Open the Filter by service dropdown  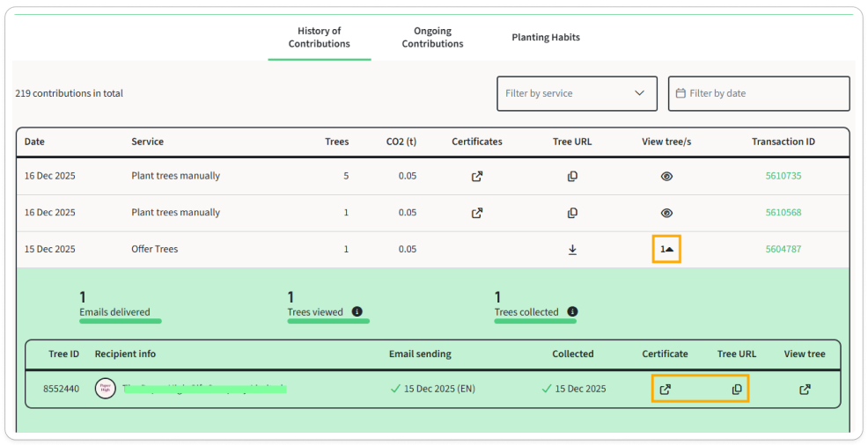tap(577, 93)
